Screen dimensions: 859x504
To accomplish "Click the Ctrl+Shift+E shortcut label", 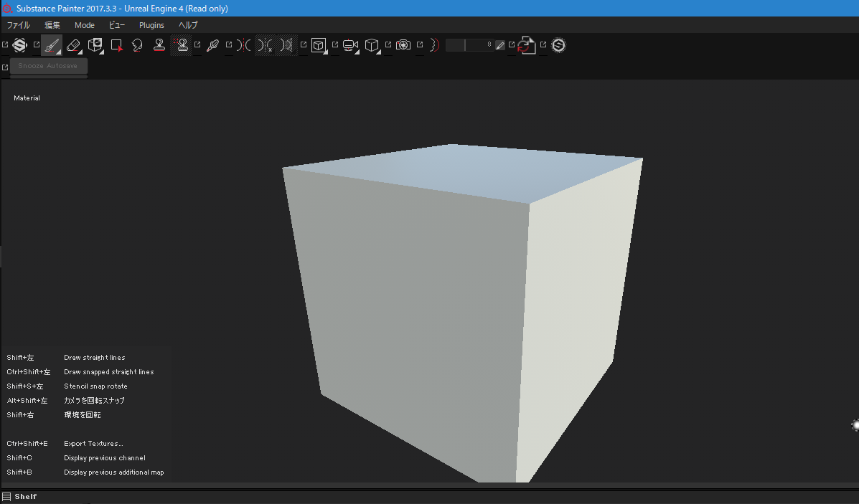I will point(27,443).
